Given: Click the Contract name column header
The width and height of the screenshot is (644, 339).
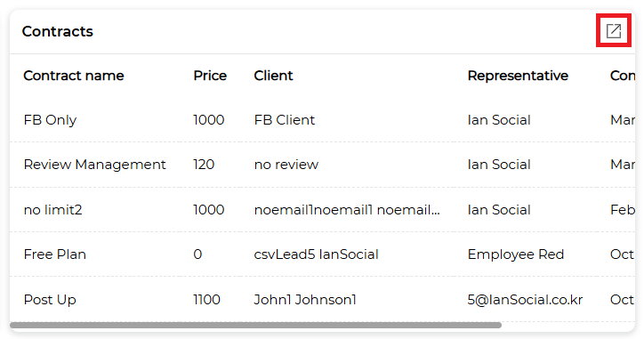Looking at the screenshot, I should 74,76.
